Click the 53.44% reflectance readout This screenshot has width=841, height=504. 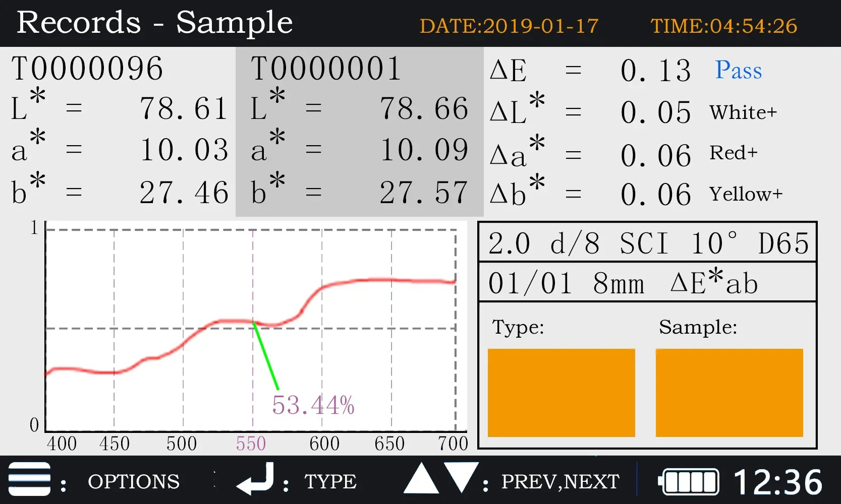click(x=313, y=405)
